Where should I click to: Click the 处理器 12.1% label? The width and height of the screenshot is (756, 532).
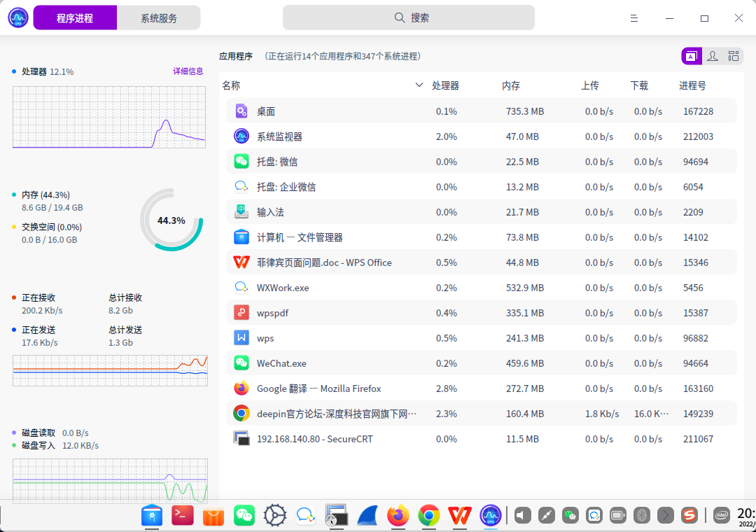point(48,72)
